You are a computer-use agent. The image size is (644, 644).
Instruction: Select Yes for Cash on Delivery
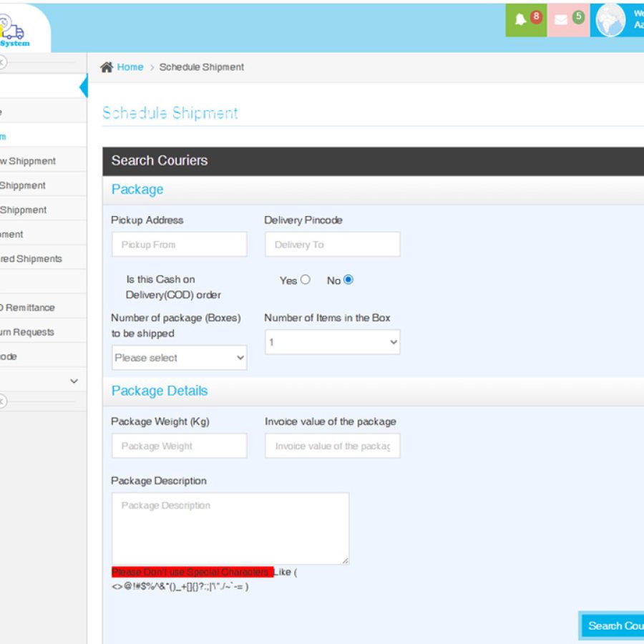click(306, 280)
